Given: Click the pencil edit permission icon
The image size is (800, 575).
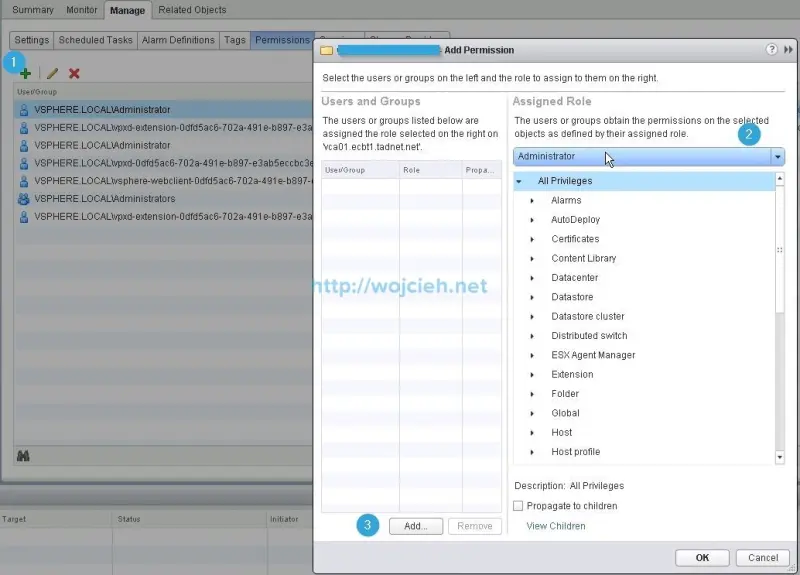Looking at the screenshot, I should pos(52,73).
